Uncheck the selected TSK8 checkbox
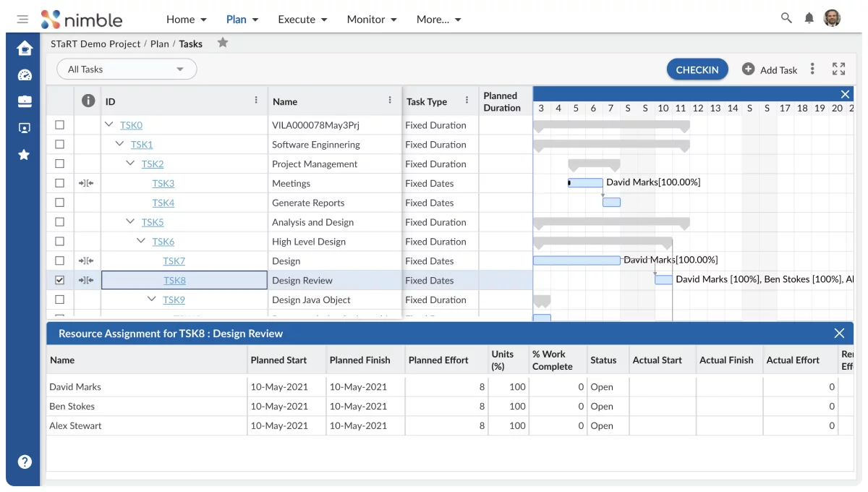Viewport: 868px width, 492px height. [x=60, y=280]
